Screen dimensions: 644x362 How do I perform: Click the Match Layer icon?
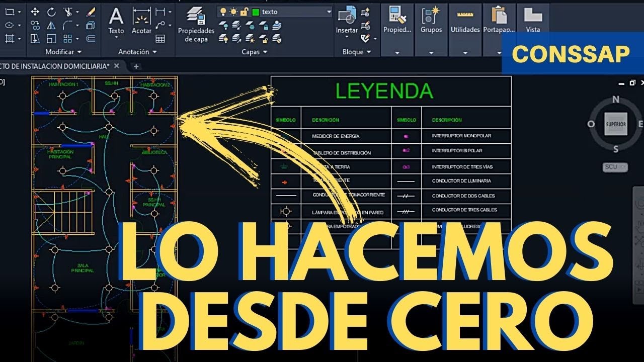pos(276,38)
